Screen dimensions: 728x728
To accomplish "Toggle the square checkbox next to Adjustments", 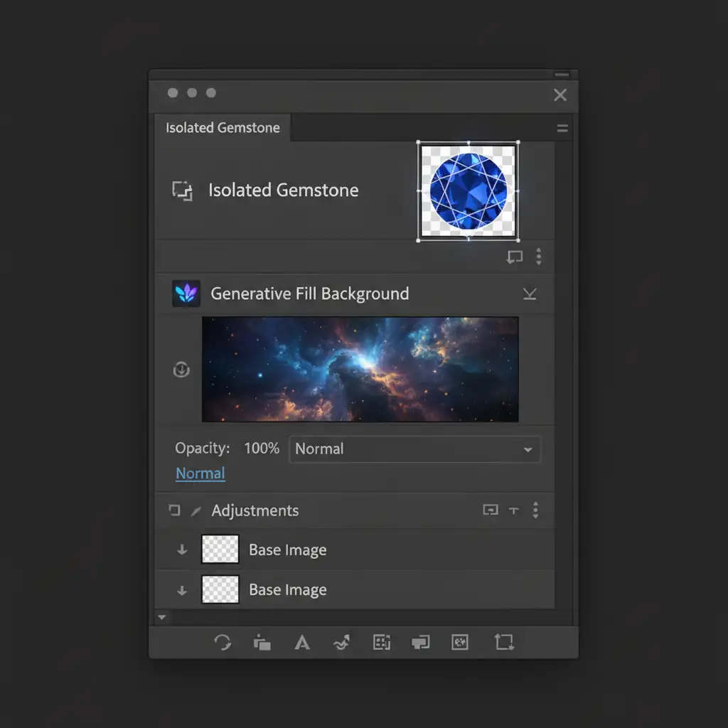I will [175, 510].
